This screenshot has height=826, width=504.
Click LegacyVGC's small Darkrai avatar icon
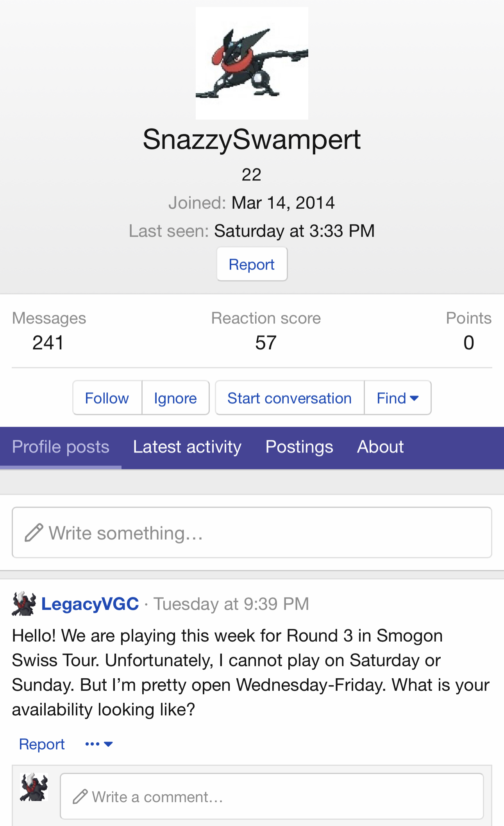pyautogui.click(x=24, y=604)
